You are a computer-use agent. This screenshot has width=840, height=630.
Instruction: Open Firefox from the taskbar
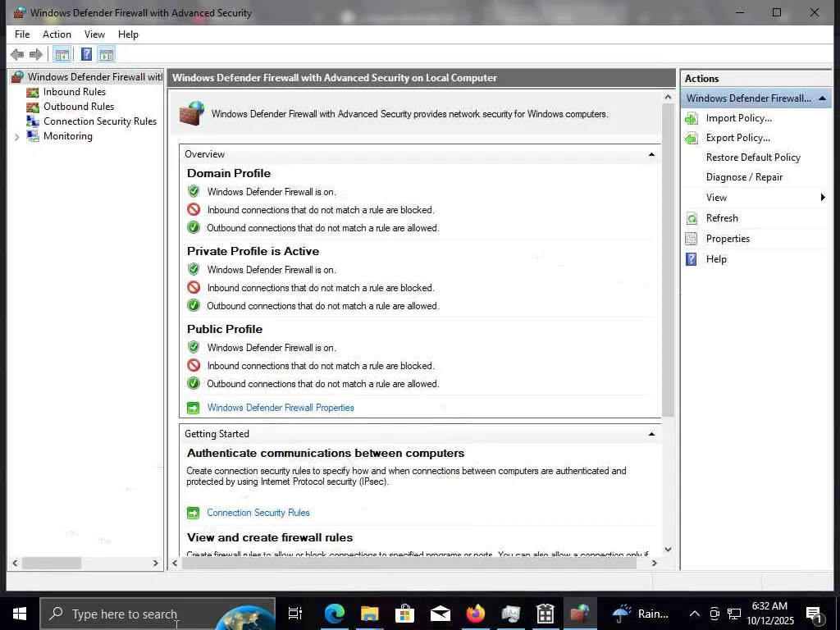point(475,614)
